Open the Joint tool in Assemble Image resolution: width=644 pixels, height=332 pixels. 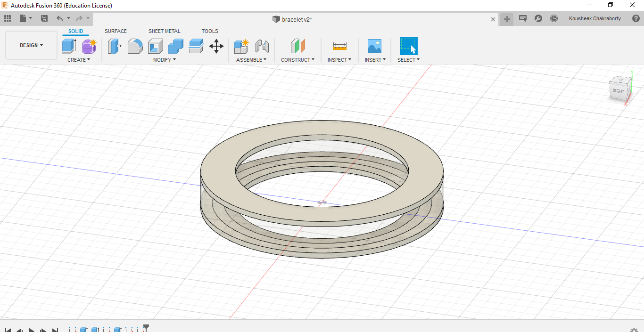tap(262, 46)
